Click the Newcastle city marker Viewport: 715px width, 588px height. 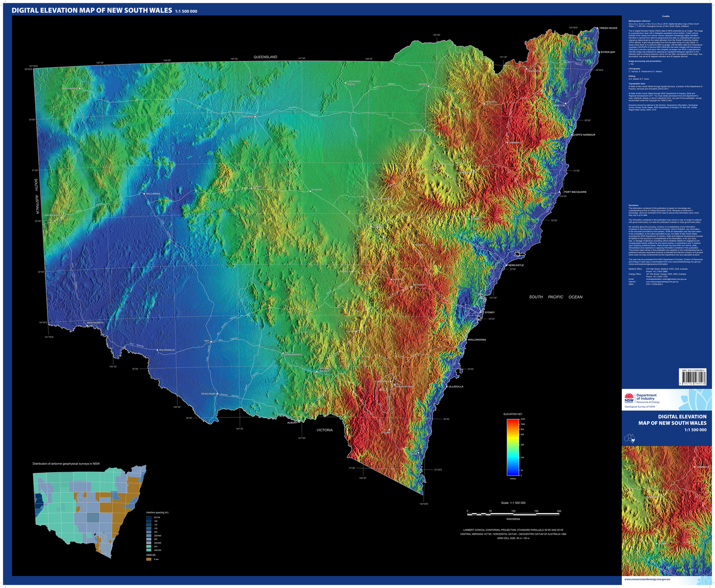click(x=506, y=265)
